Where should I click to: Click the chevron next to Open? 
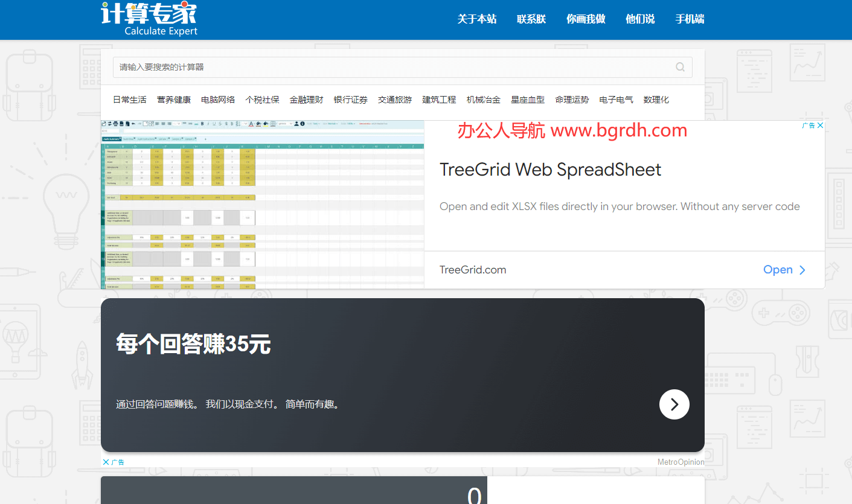point(802,270)
